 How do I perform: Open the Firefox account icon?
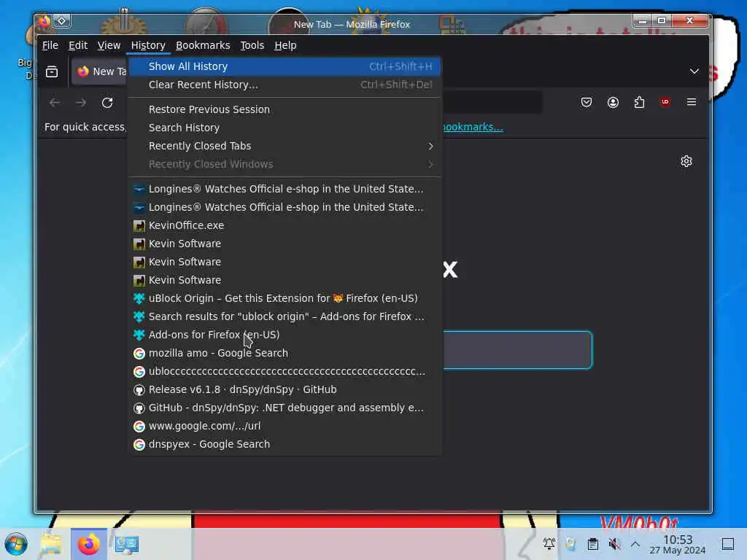[613, 102]
